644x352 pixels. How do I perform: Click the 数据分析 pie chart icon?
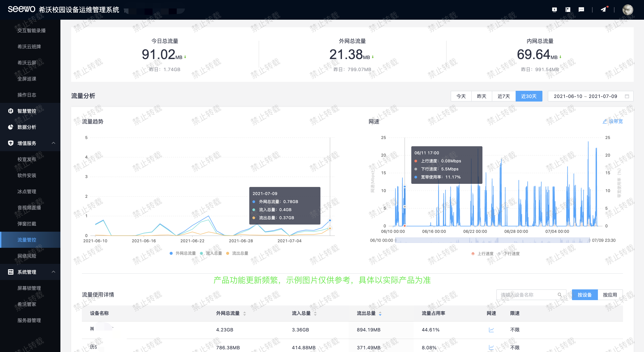[11, 127]
